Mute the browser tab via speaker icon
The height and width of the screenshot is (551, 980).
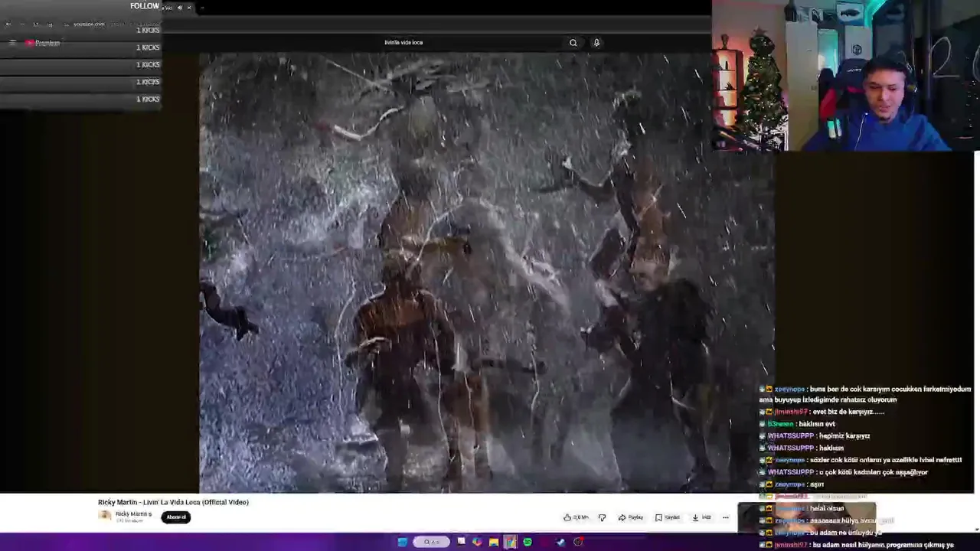[x=180, y=8]
